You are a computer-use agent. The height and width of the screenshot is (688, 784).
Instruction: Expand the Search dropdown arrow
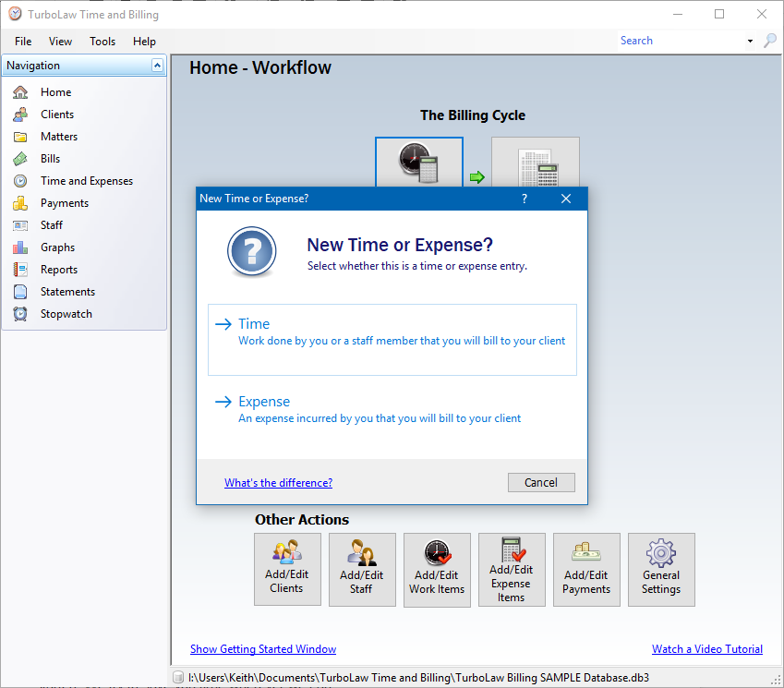tap(750, 41)
